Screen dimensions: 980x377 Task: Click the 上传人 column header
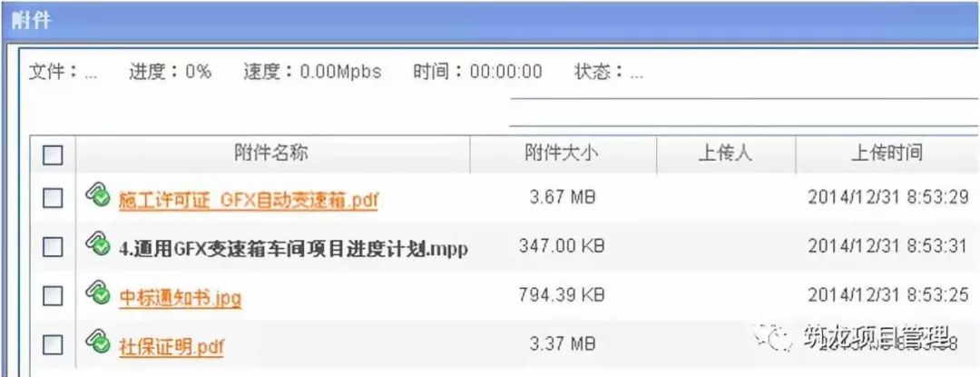point(726,154)
